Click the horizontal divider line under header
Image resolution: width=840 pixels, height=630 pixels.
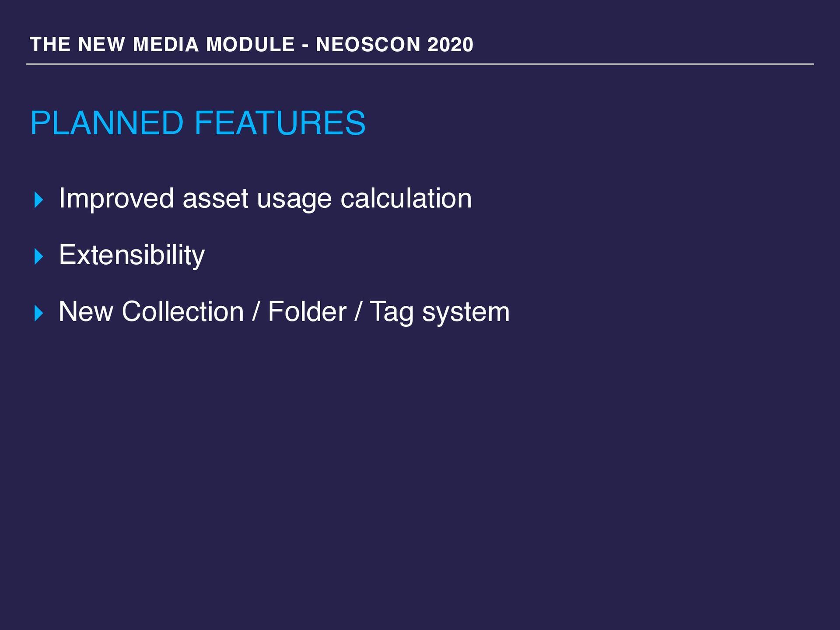tap(420, 64)
